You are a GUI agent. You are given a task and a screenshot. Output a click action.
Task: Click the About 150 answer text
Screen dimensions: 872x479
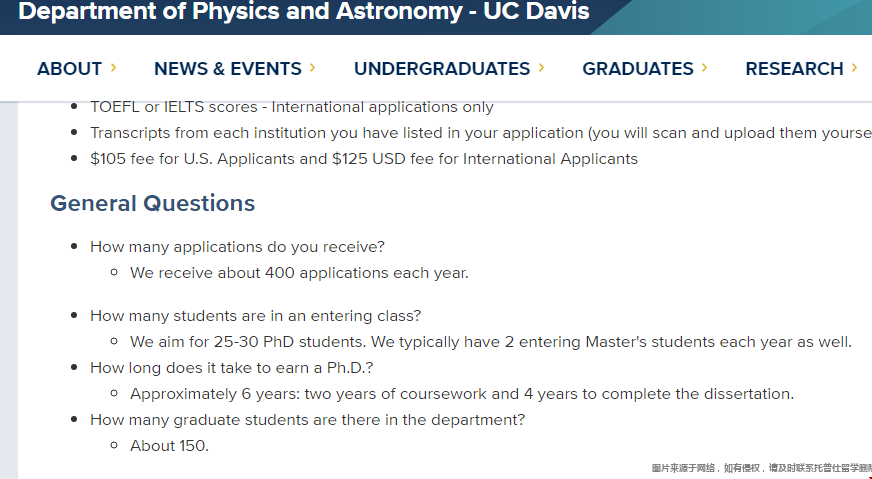coord(170,446)
